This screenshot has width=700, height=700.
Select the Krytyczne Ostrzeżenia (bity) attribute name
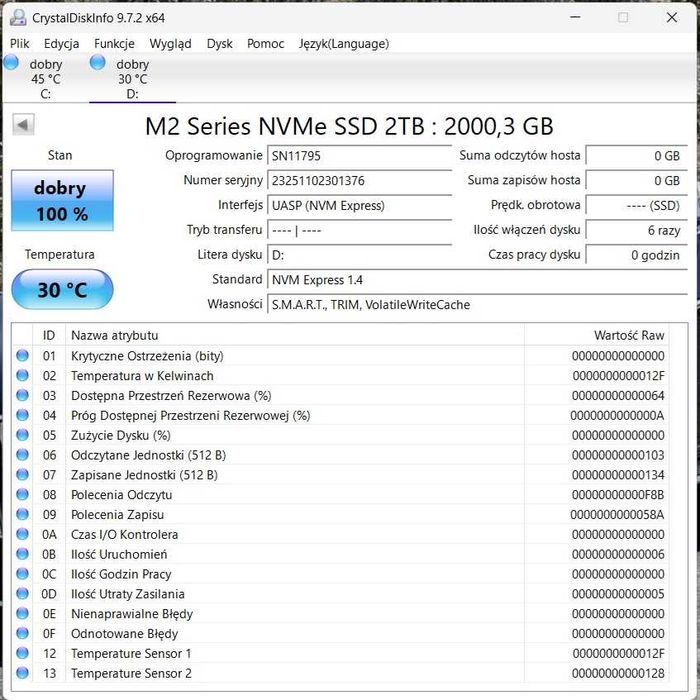[x=147, y=356]
